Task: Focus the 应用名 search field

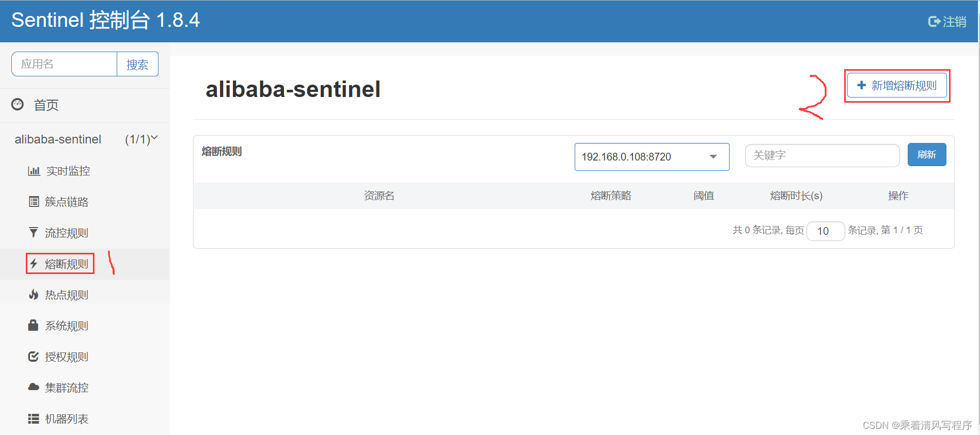Action: coord(64,64)
